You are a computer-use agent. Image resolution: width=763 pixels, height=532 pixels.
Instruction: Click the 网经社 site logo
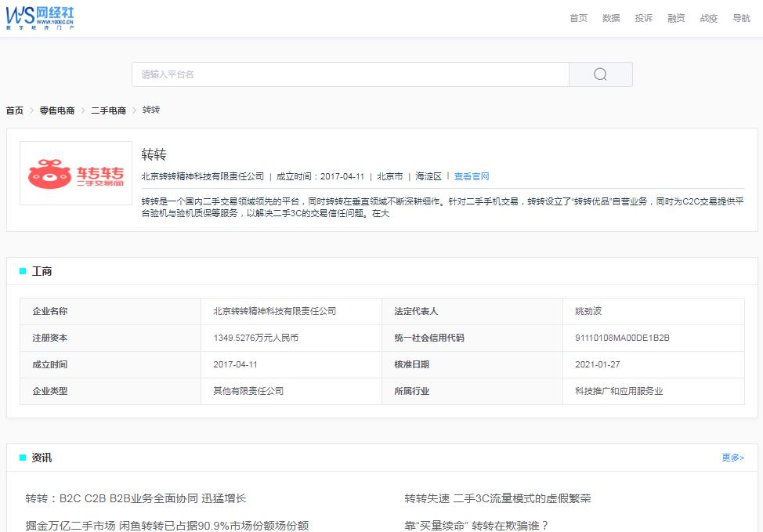pos(39,17)
